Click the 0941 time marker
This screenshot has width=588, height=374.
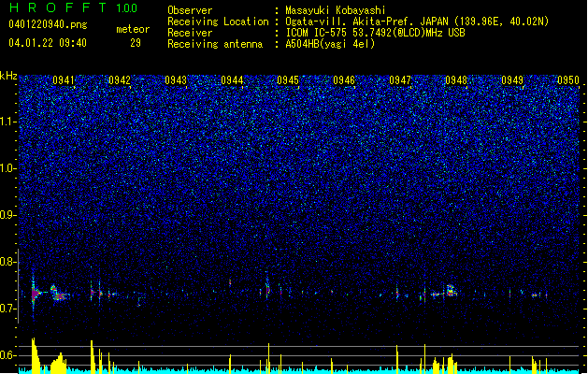[64, 80]
